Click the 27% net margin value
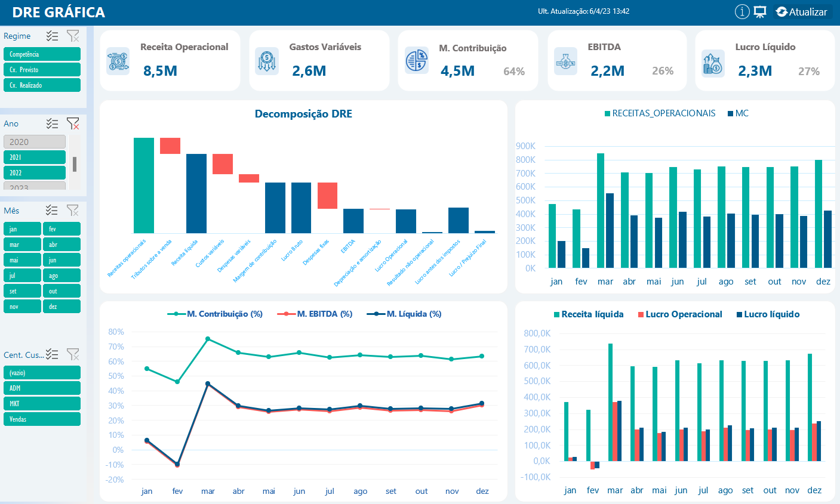The width and height of the screenshot is (840, 504). [x=809, y=72]
